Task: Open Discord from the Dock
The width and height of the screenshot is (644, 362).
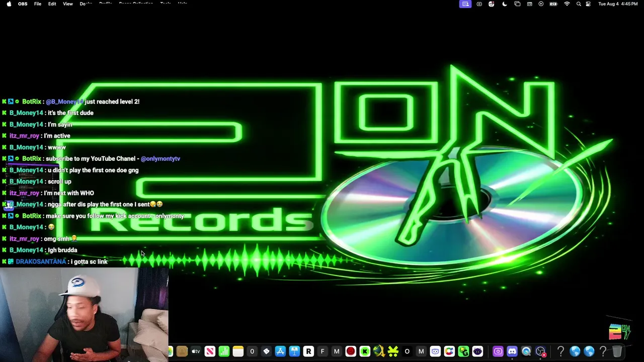Action: pyautogui.click(x=512, y=351)
